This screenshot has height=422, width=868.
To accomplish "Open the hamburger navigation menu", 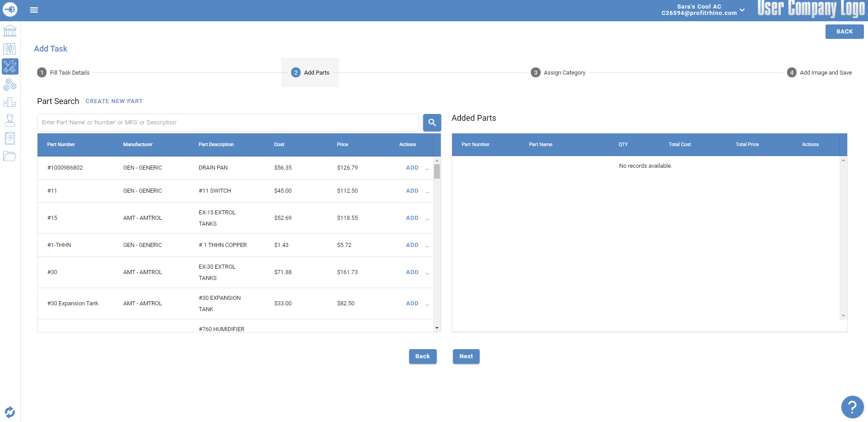I will click(34, 9).
